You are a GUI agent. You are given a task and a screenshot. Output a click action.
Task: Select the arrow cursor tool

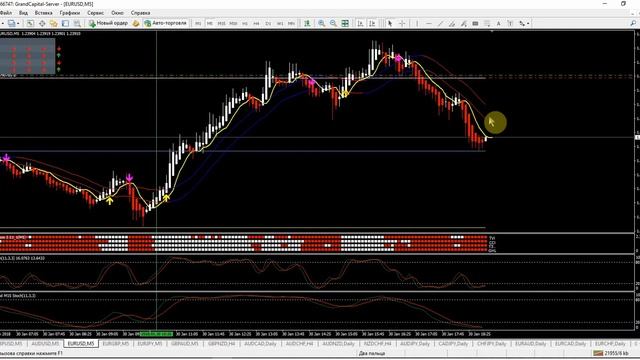pyautogui.click(x=390, y=23)
